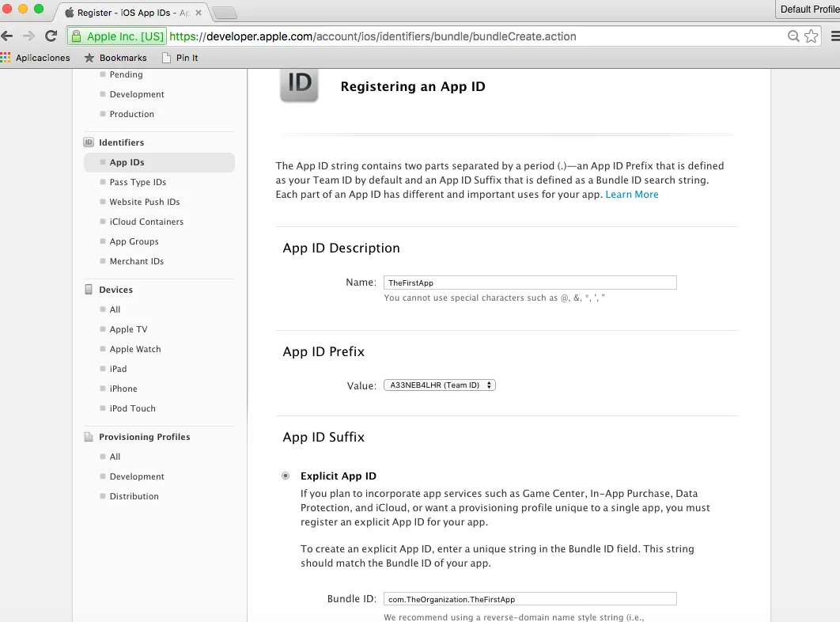Show All provisioning profiles

tap(115, 457)
